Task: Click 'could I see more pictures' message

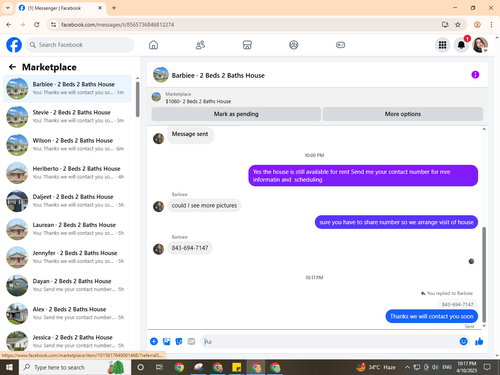Action: click(x=204, y=205)
